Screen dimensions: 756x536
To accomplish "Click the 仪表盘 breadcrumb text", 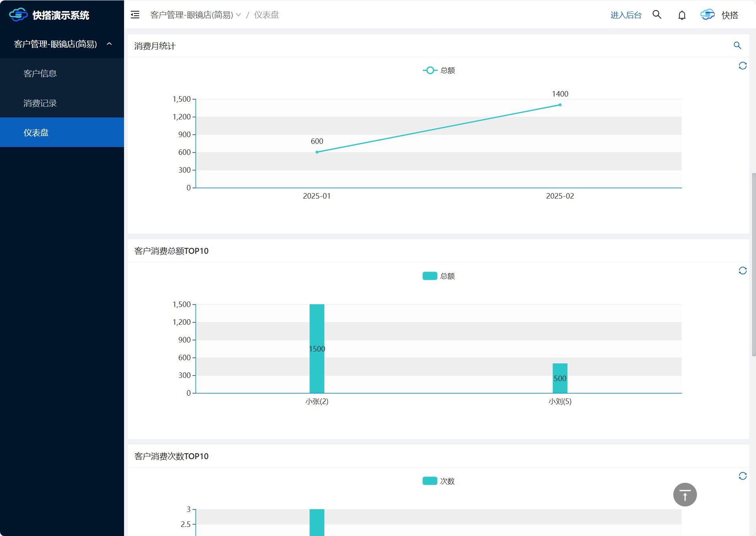I will point(267,15).
